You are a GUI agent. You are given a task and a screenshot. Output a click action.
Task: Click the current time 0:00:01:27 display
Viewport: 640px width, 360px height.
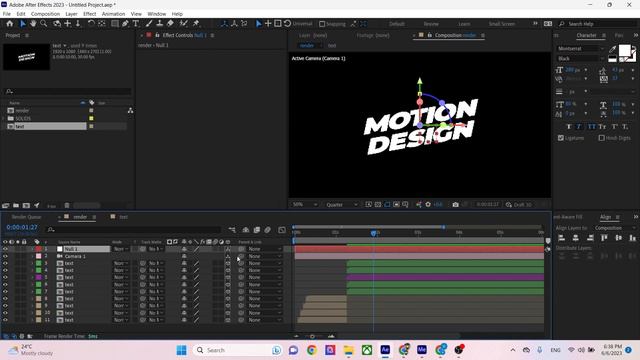click(22, 227)
